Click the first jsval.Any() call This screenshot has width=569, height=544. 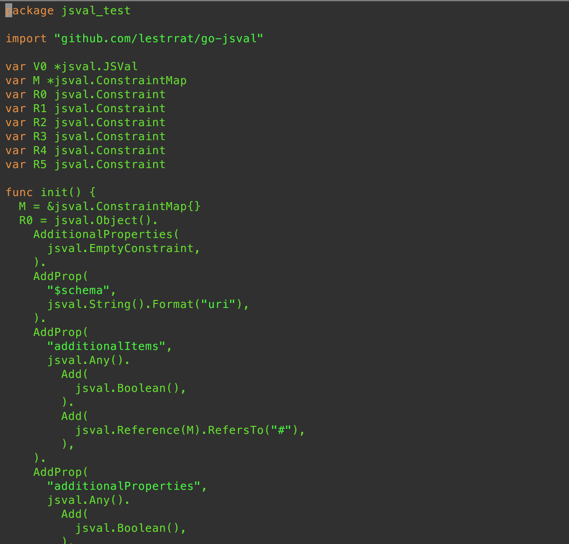click(x=85, y=360)
